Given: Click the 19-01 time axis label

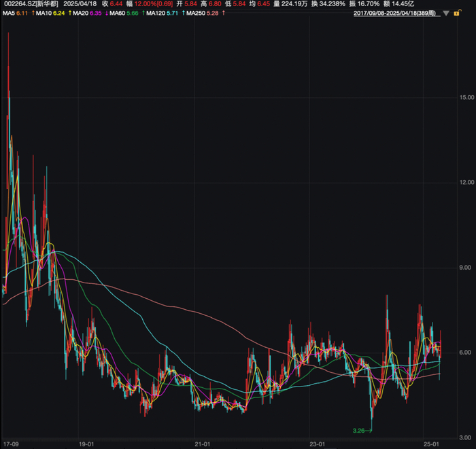Looking at the screenshot, I should coord(86,444).
